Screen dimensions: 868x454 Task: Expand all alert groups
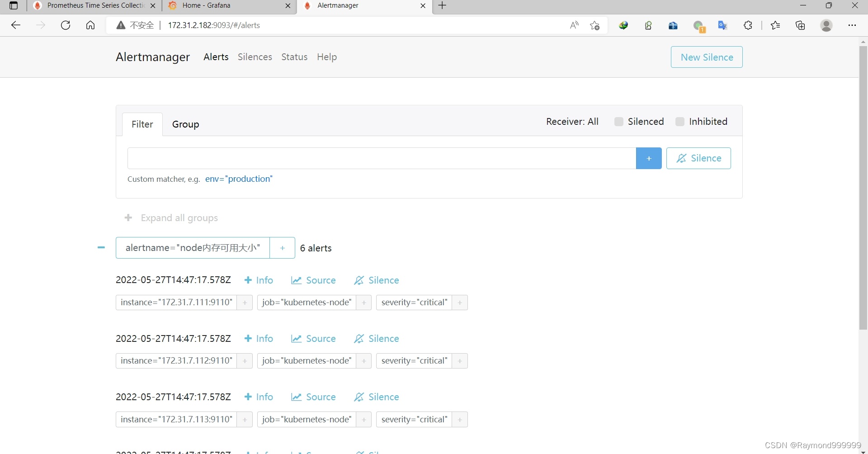pyautogui.click(x=171, y=218)
